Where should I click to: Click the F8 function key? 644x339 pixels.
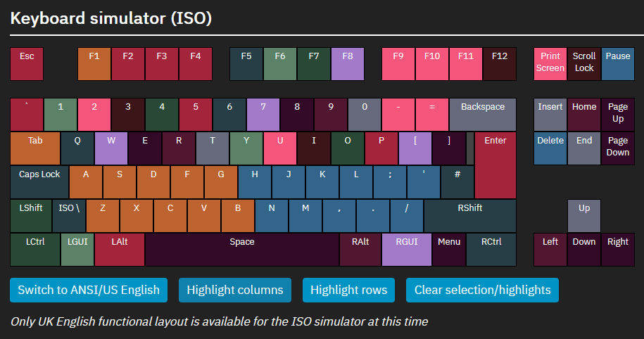[347, 63]
